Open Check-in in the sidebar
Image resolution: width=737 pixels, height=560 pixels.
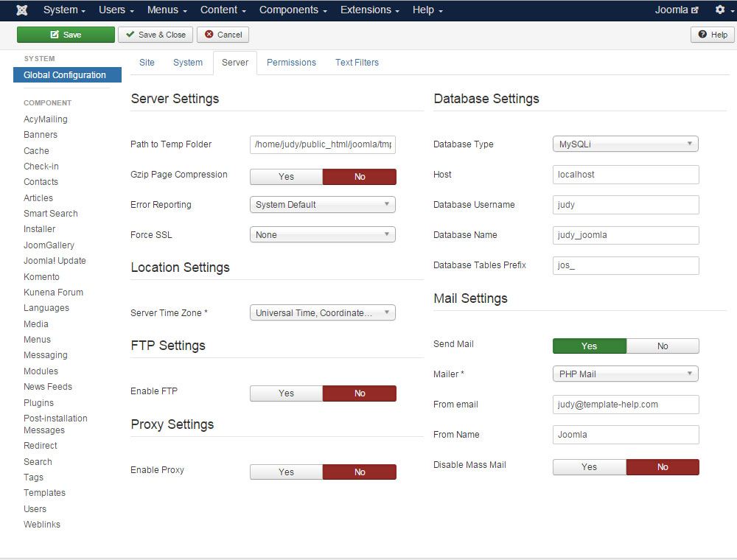41,167
